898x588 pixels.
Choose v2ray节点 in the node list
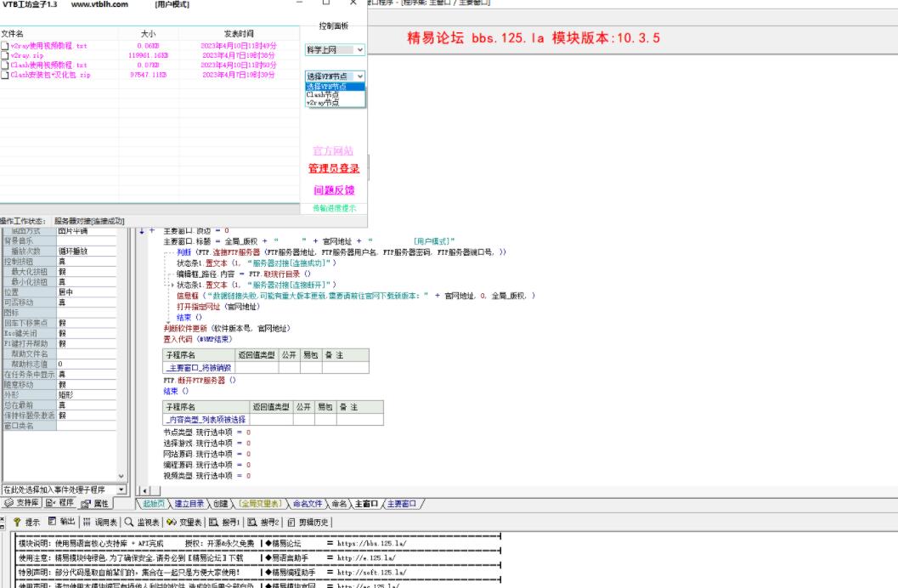[323, 102]
